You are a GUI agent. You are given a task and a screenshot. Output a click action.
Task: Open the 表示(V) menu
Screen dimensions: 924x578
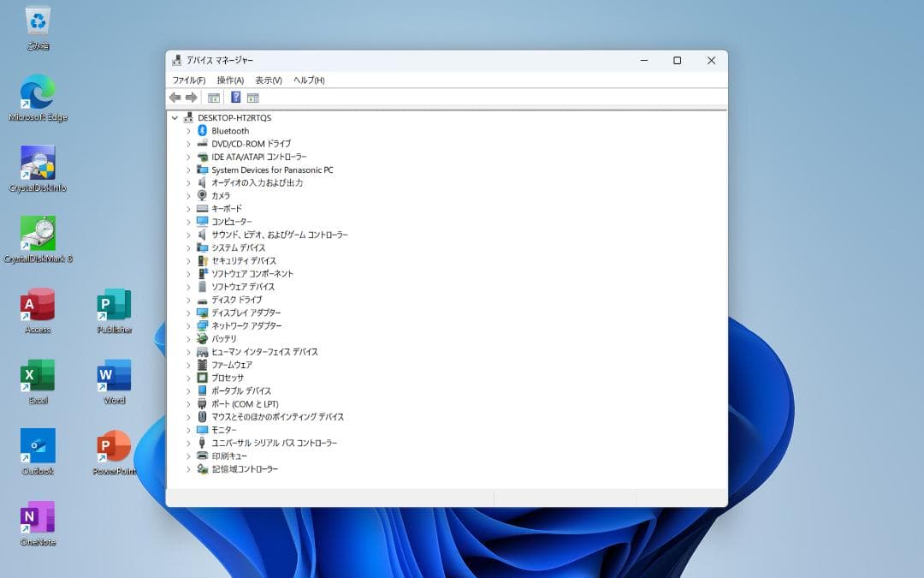267,79
